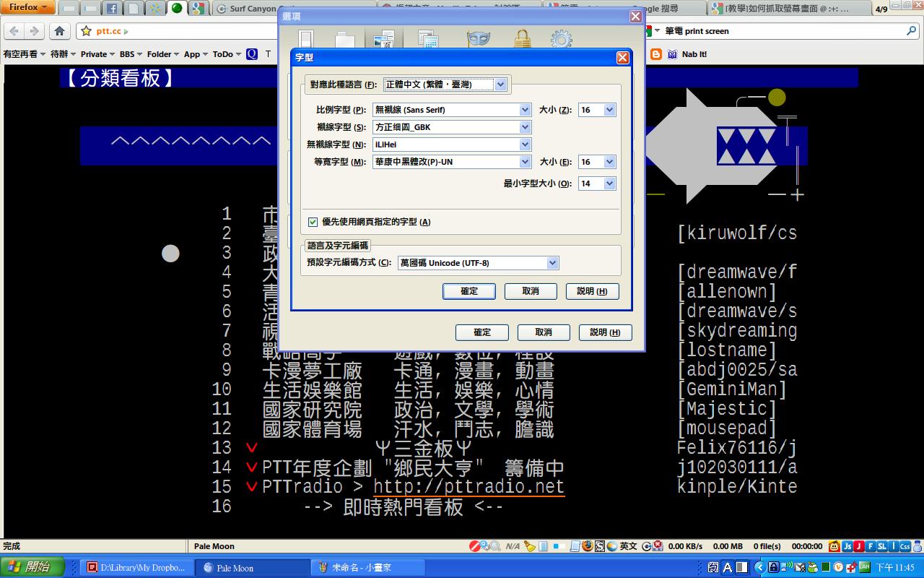Go back with the browser back arrow
This screenshot has width=924, height=578.
click(15, 31)
